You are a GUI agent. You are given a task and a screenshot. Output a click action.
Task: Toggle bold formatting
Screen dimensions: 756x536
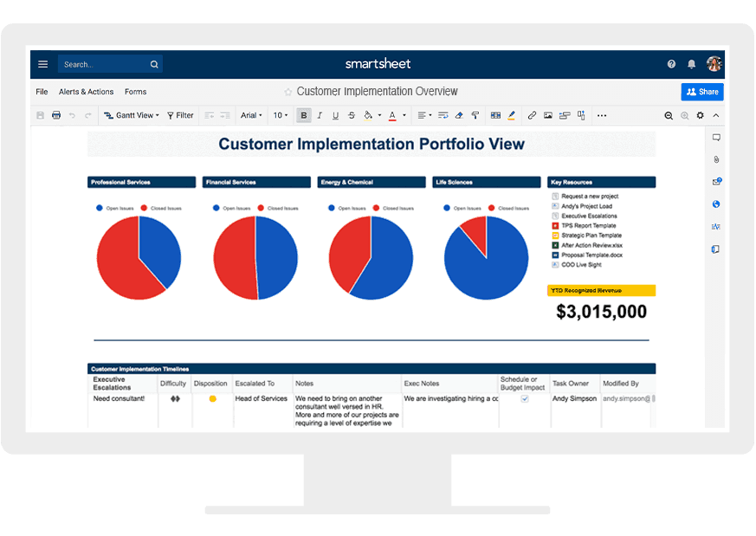pos(303,115)
